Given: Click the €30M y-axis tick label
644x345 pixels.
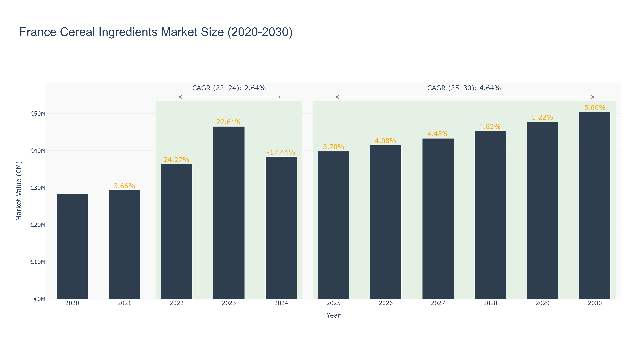Looking at the screenshot, I should pos(38,188).
